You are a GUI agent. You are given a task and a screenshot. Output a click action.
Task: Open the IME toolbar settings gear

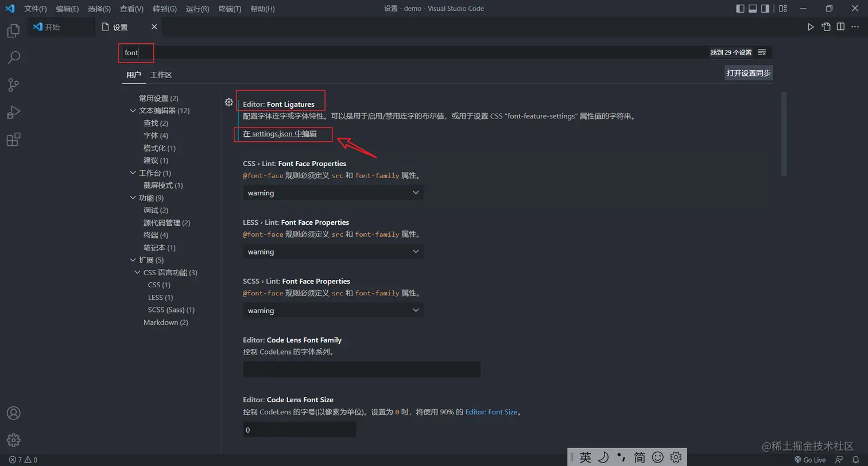coord(676,457)
